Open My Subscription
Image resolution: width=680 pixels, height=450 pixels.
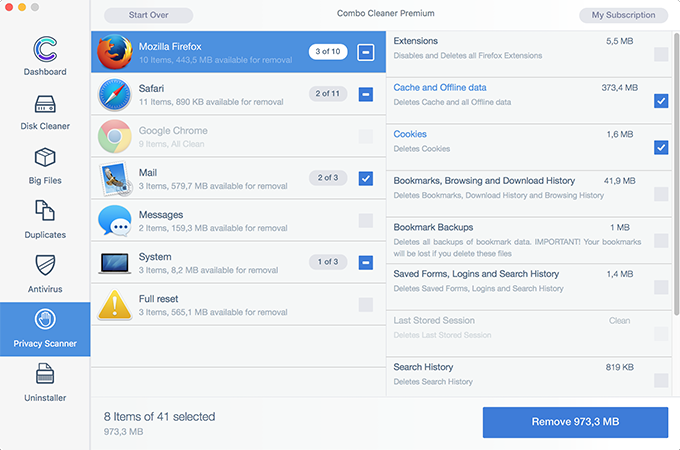click(x=623, y=15)
